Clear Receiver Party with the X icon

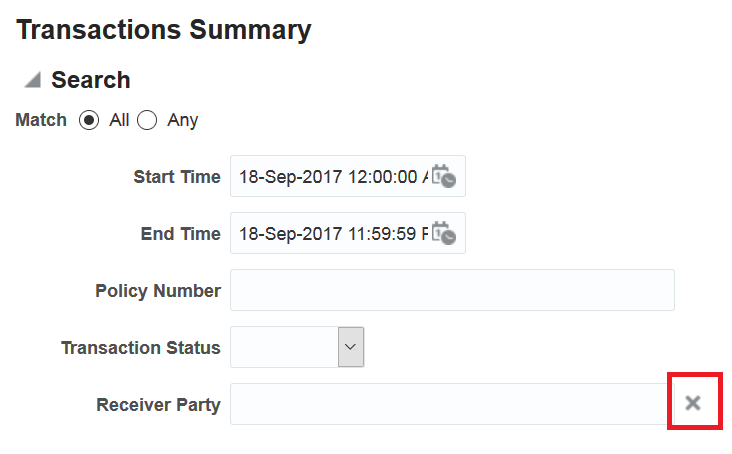point(693,402)
